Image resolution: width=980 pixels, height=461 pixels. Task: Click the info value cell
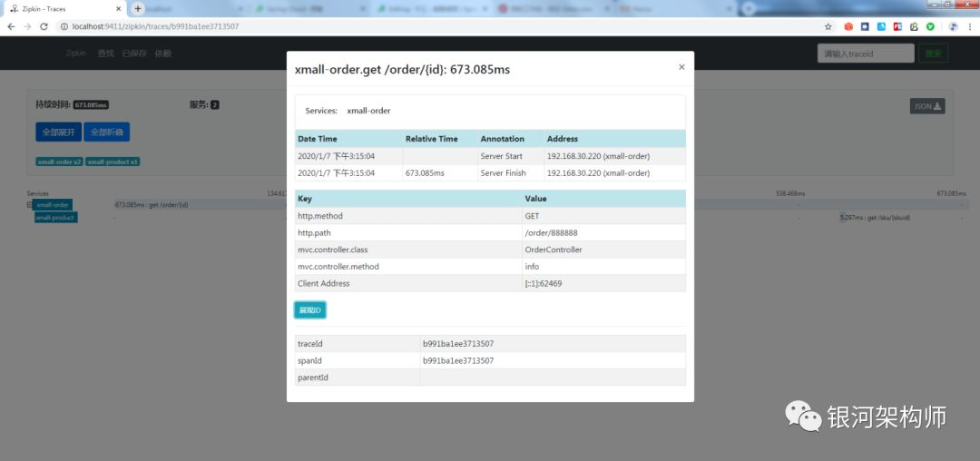click(603, 266)
